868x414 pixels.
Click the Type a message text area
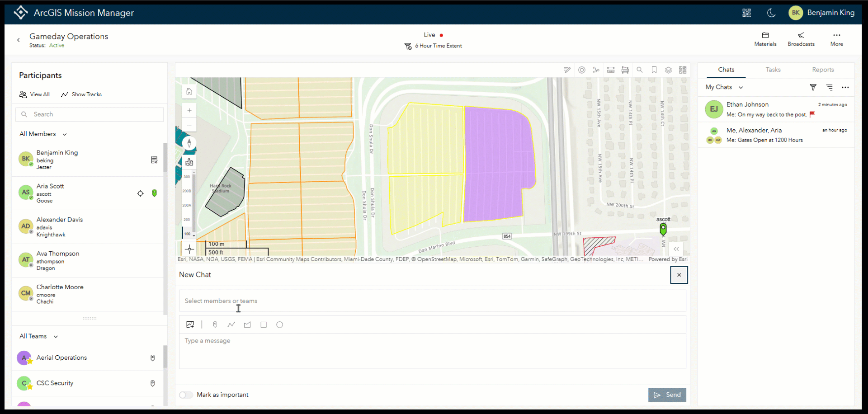coord(433,351)
